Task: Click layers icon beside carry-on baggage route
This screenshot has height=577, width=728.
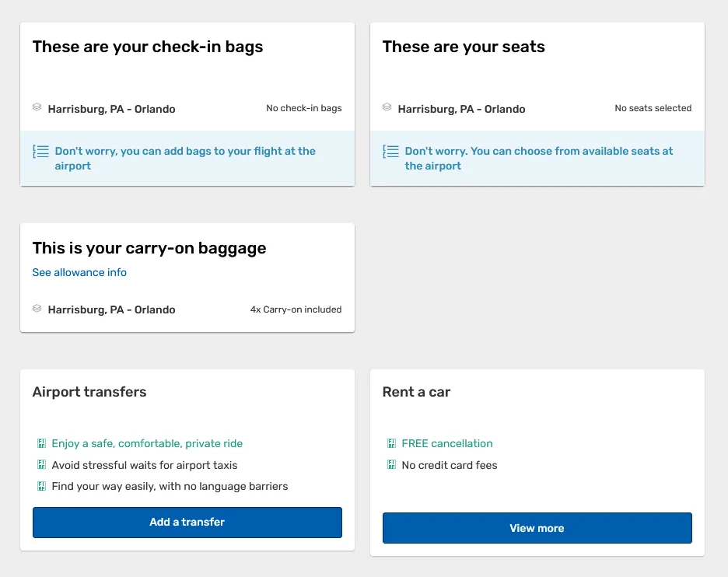Action: (x=37, y=309)
